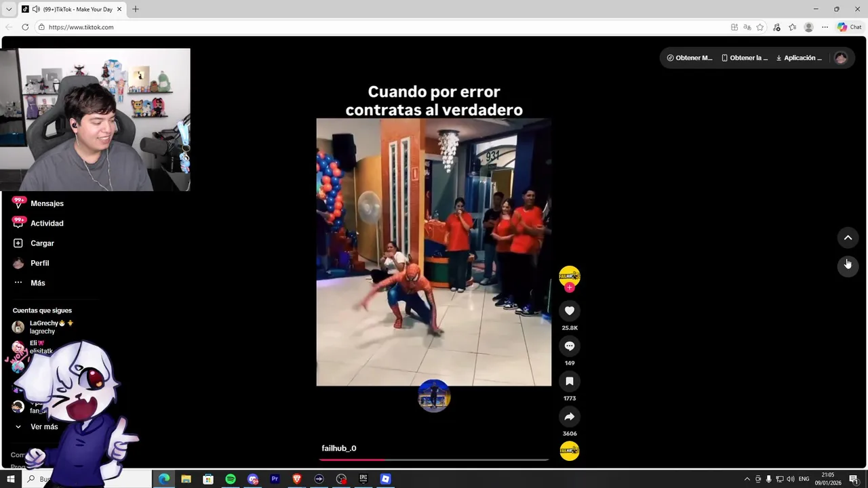Switch the ENG input language
The height and width of the screenshot is (488, 868).
click(804, 479)
